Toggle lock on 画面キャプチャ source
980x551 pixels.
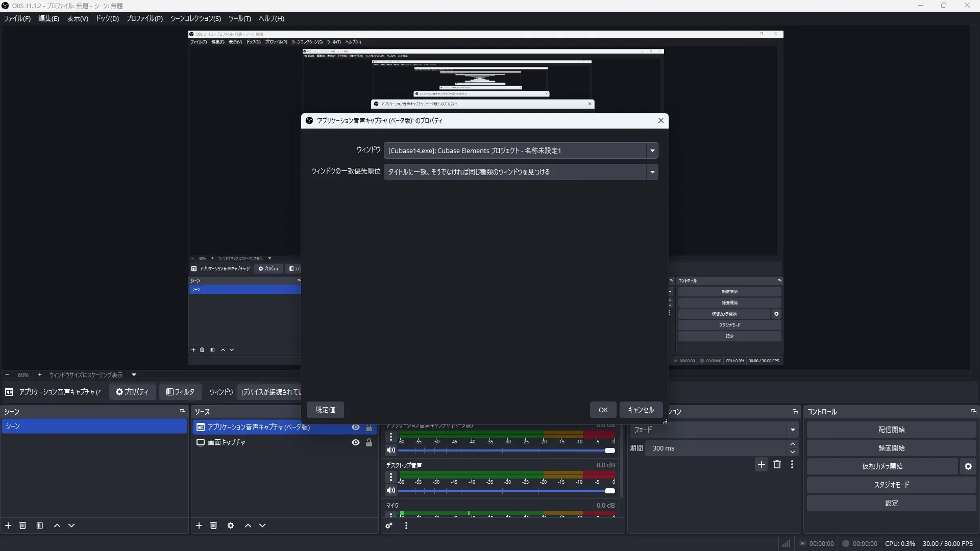click(369, 442)
